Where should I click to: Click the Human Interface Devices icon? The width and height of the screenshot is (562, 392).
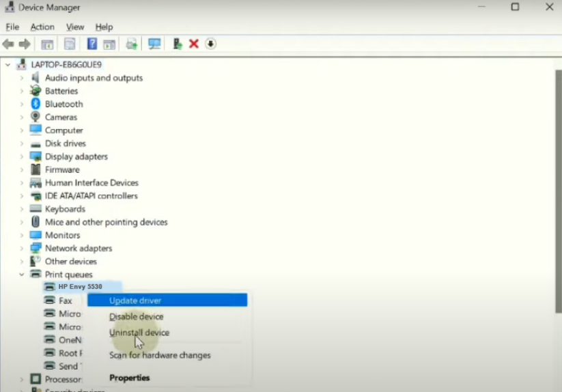pos(36,183)
